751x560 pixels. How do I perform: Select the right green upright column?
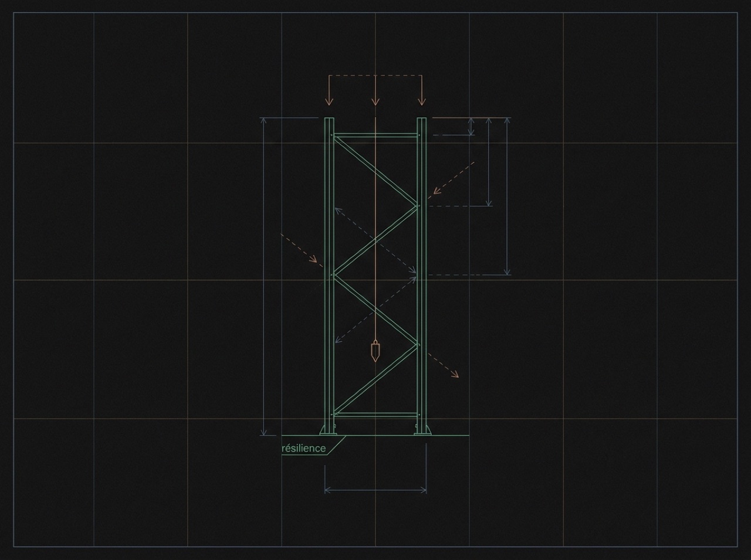421,276
